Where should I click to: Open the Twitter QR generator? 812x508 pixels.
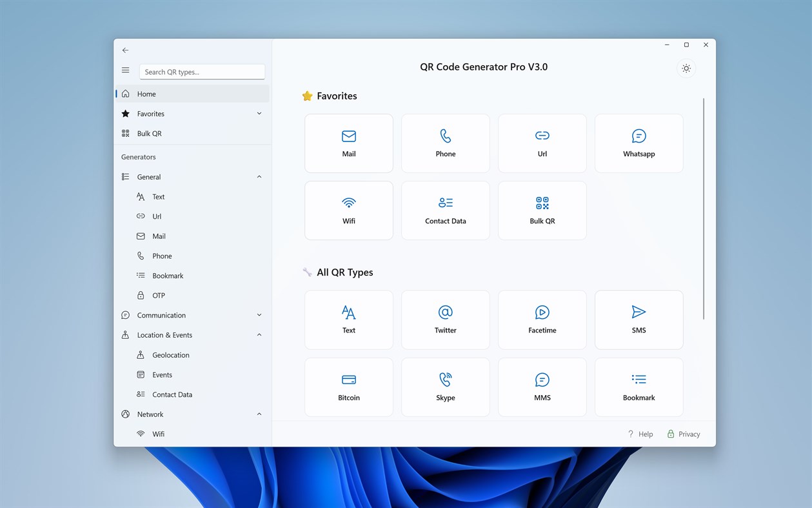tap(445, 319)
